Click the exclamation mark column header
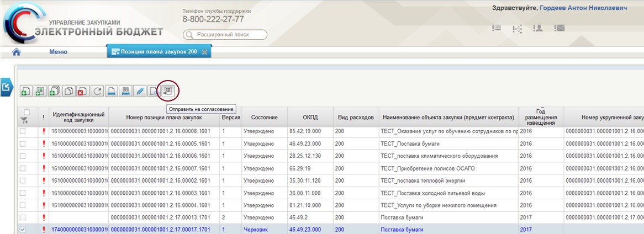Screen dimensions: 644x234 pos(44,117)
